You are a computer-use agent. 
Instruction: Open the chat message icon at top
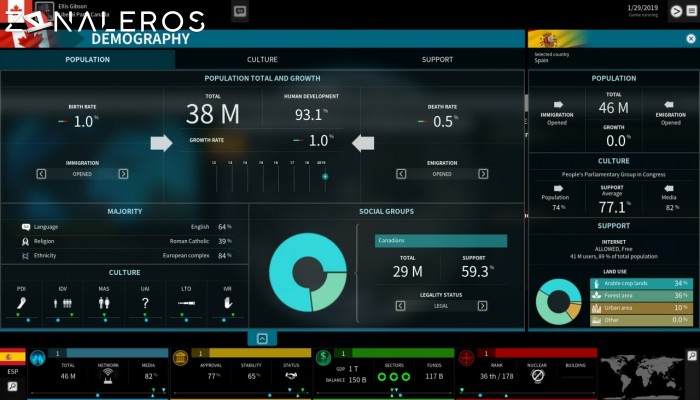[x=240, y=12]
